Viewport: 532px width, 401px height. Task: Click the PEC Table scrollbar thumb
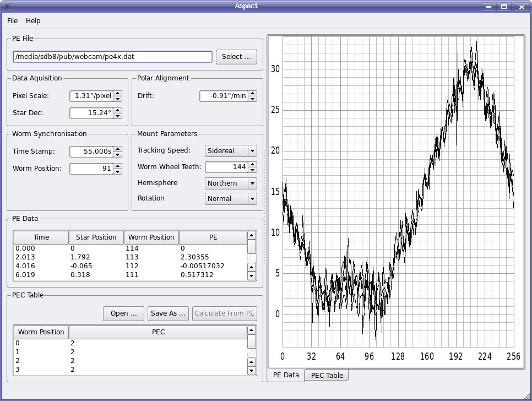(252, 342)
